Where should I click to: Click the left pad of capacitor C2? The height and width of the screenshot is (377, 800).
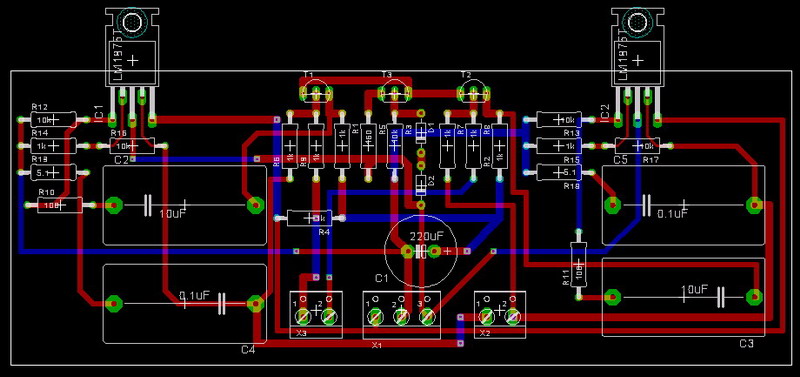pos(114,206)
